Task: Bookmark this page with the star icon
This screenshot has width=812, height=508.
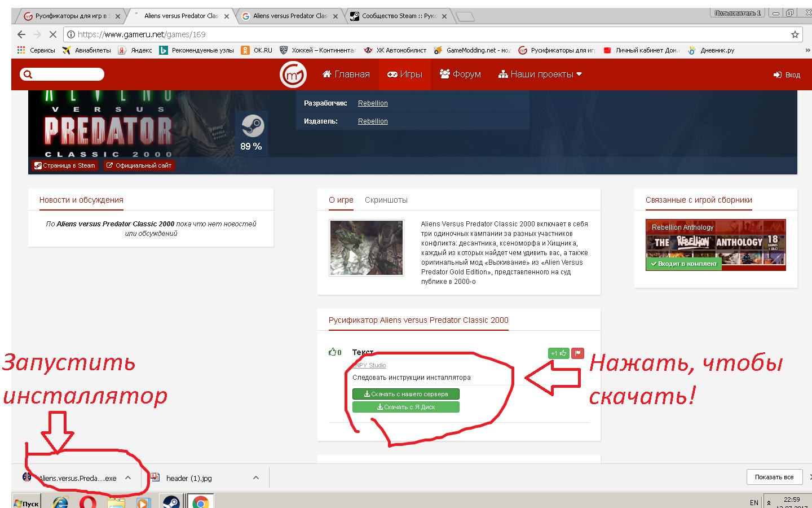Action: pyautogui.click(x=795, y=34)
